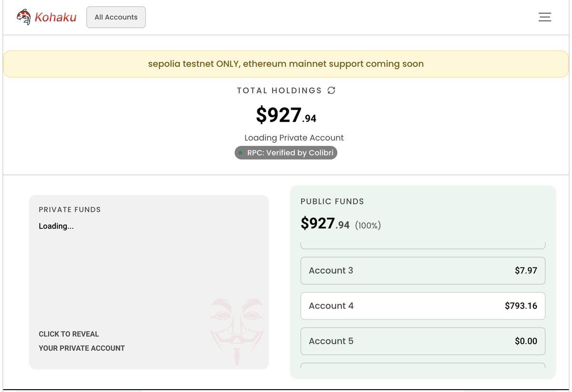Screen dimensions: 572x392
Task: Click the PRIVATE FUNDS heading
Action: click(70, 209)
